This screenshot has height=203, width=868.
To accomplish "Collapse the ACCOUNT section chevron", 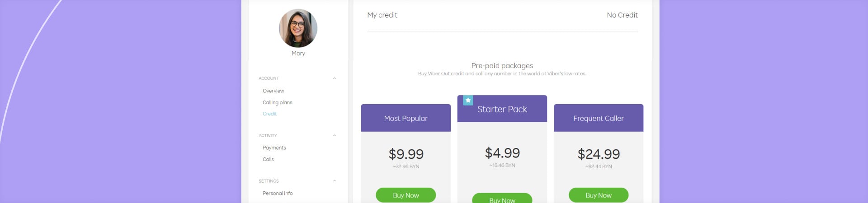I will [x=335, y=78].
